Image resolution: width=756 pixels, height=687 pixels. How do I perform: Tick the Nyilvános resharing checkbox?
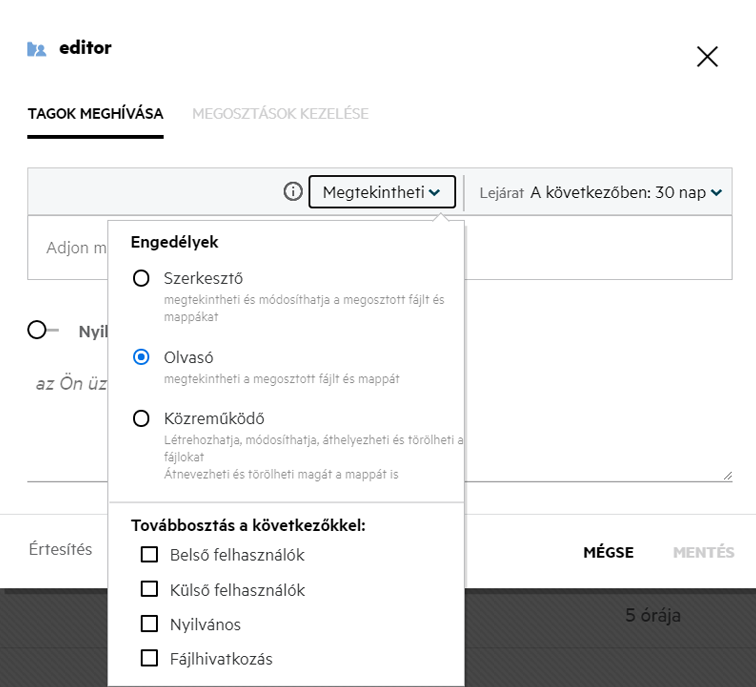tap(150, 624)
